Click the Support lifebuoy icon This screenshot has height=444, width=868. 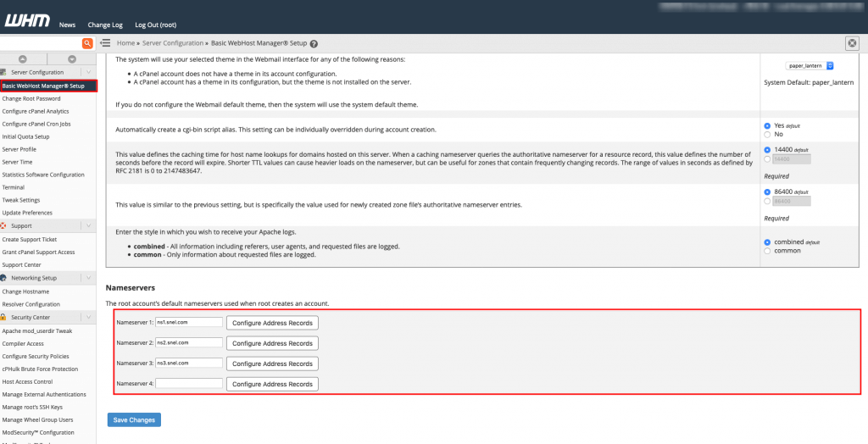pyautogui.click(x=4, y=226)
